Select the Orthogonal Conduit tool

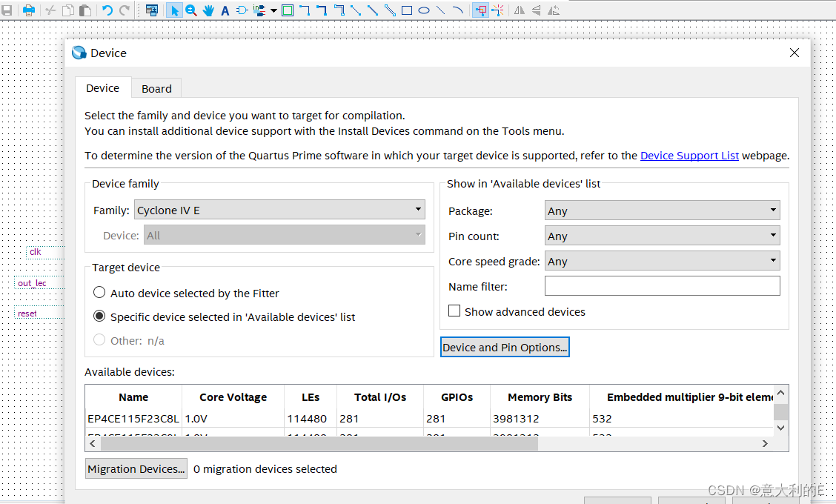point(339,10)
